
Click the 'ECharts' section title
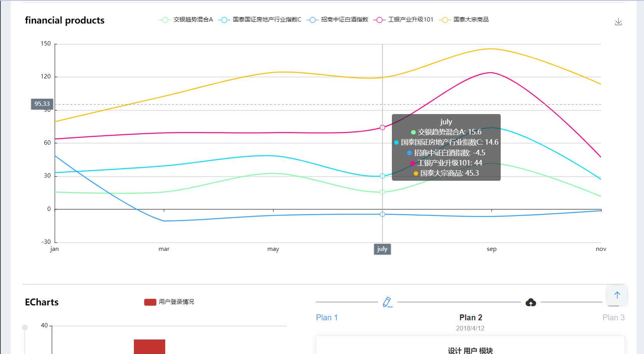tap(41, 302)
